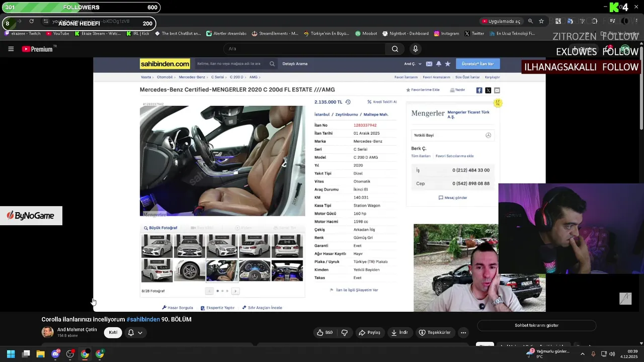
Task: Open File Explorer from the taskbar
Action: pos(40,354)
